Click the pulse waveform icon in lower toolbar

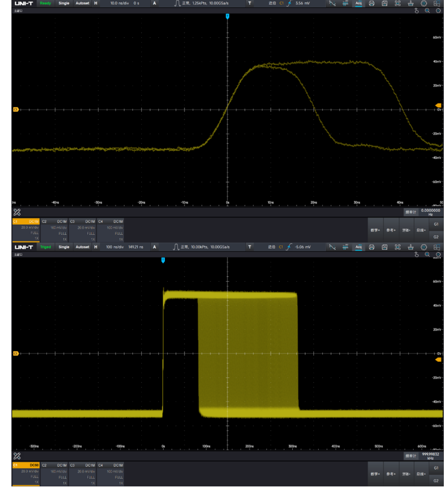tap(177, 247)
